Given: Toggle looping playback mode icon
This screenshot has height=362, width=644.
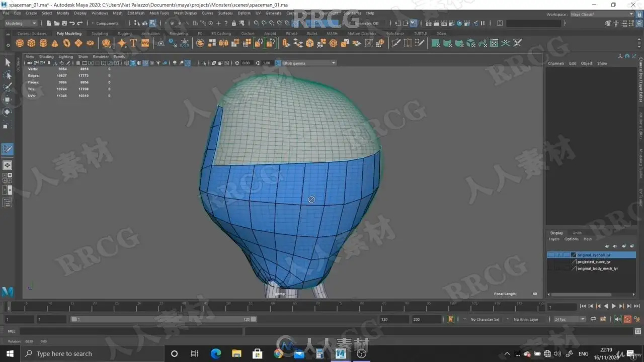Looking at the screenshot, I should tap(593, 319).
